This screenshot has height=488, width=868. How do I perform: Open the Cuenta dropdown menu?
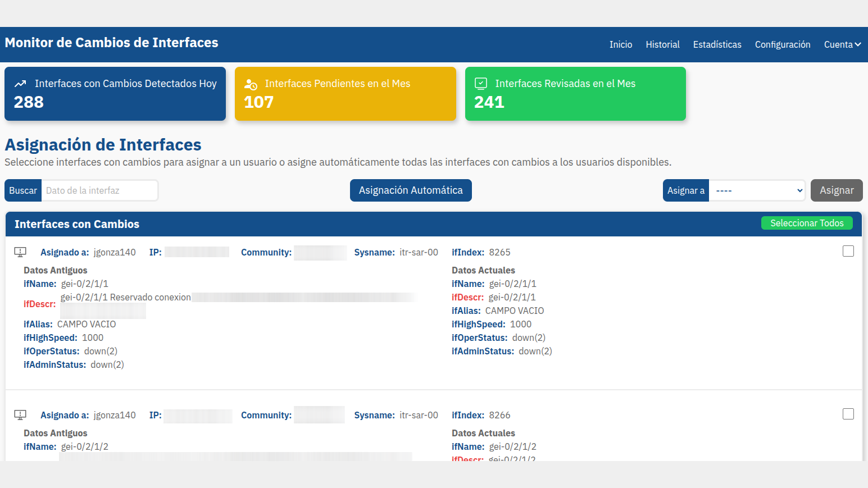[842, 44]
